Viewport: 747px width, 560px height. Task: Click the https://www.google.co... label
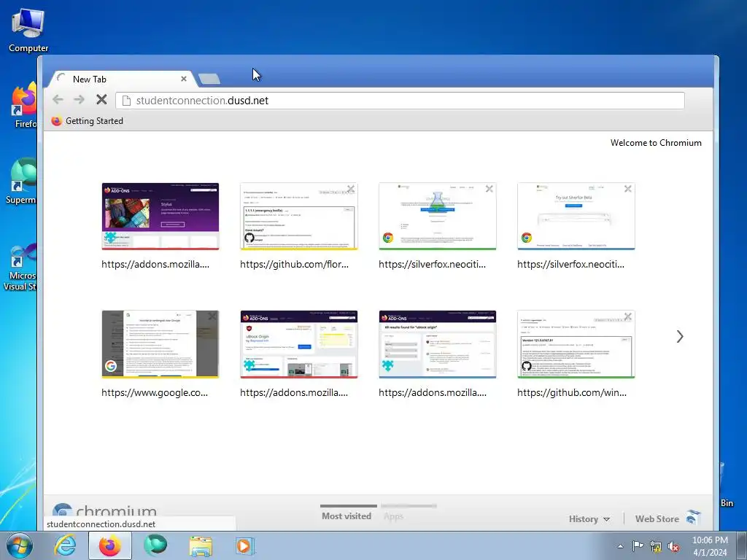click(155, 393)
